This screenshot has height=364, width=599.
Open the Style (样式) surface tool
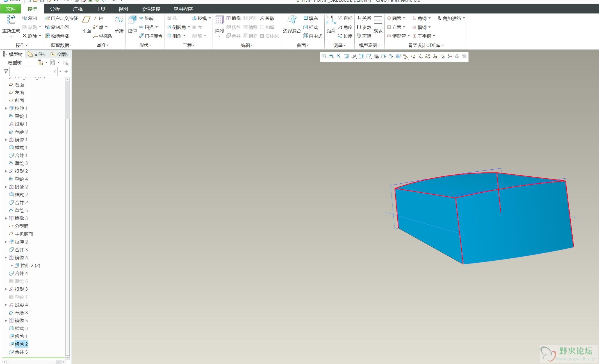pyautogui.click(x=311, y=27)
